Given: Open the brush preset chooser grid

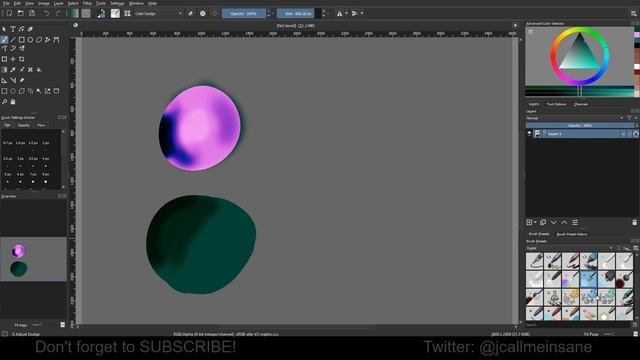Looking at the screenshot, I should click(127, 13).
